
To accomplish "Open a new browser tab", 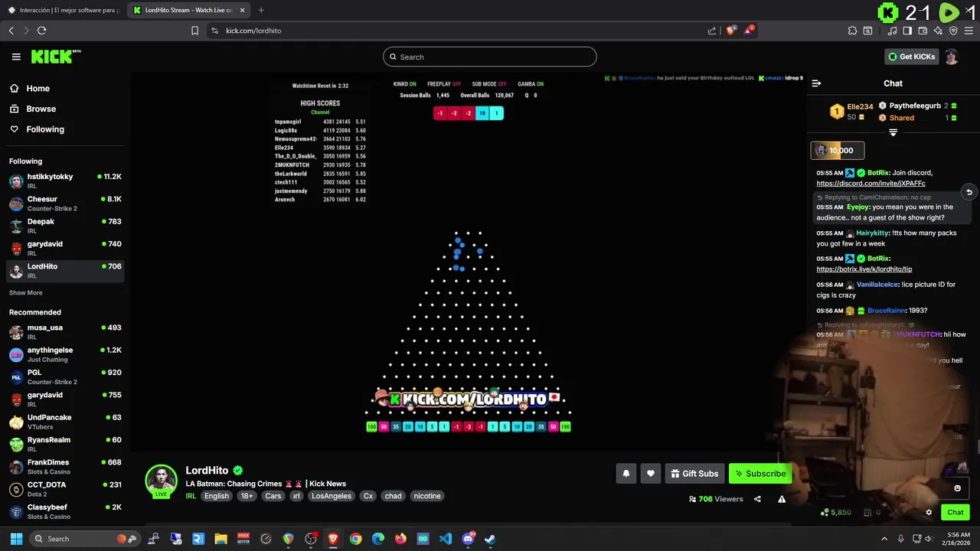I will [x=261, y=10].
